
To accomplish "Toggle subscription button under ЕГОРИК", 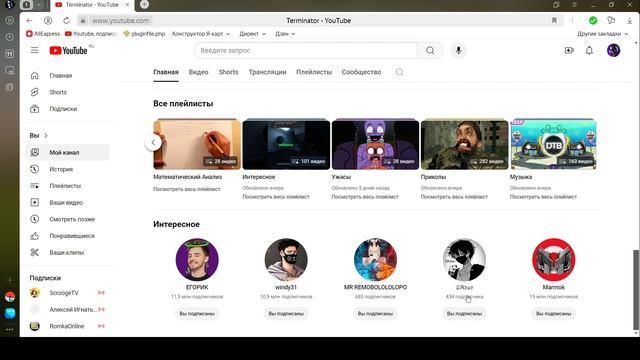I will 197,313.
